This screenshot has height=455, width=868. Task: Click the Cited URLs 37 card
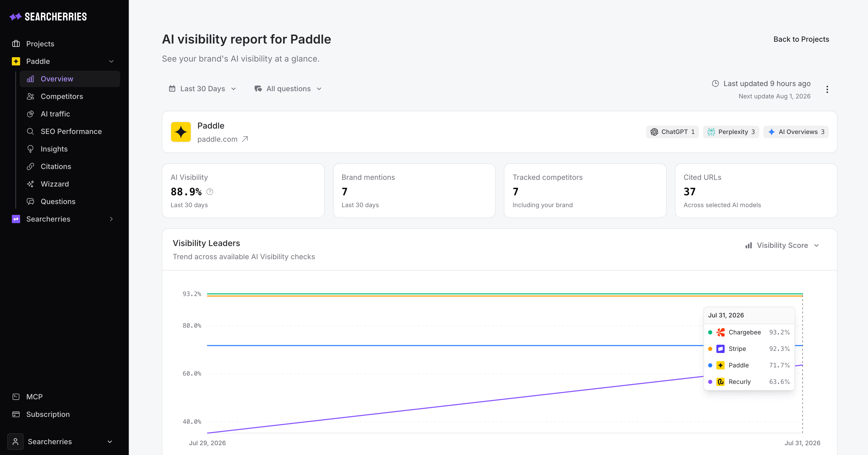coord(756,191)
